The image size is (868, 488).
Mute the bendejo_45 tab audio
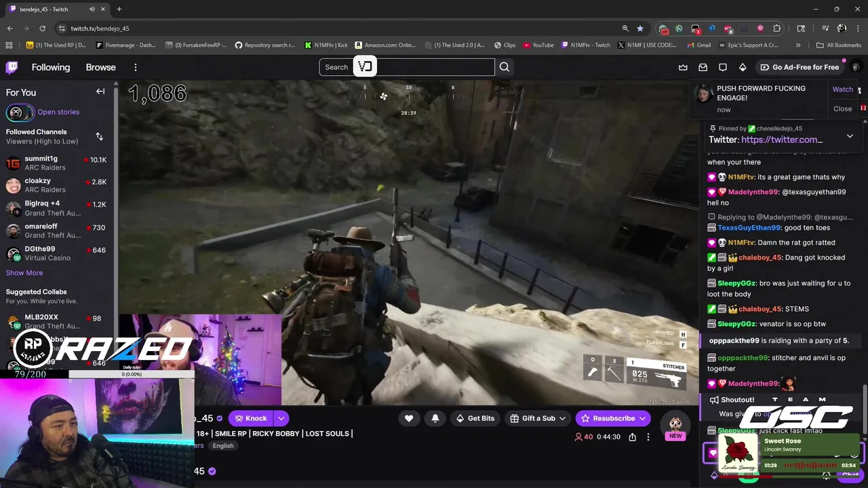coord(92,9)
